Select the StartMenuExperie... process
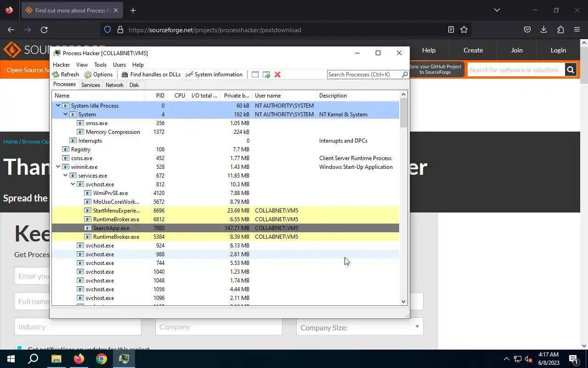Image resolution: width=588 pixels, height=368 pixels. coord(225,211)
